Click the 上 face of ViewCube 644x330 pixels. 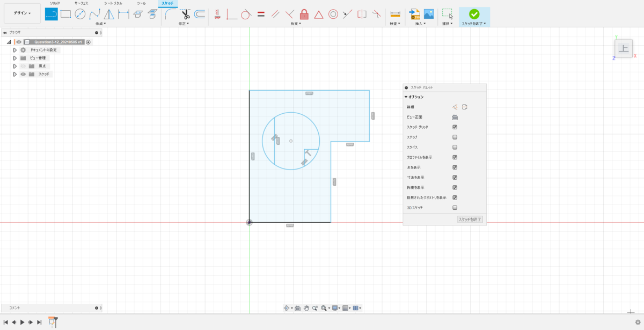coord(623,48)
